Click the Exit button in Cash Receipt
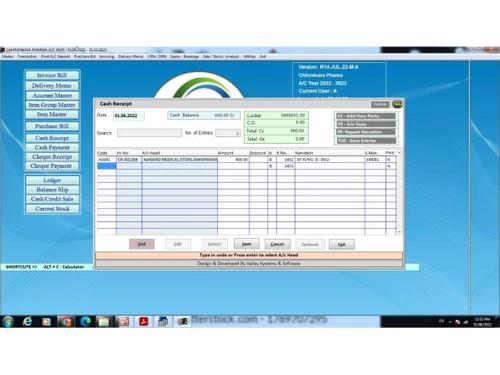 point(341,244)
